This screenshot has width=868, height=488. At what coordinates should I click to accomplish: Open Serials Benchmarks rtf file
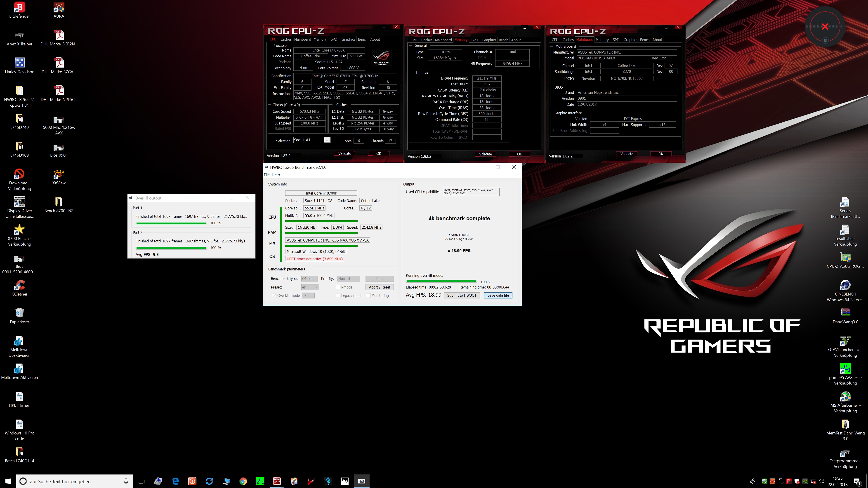[x=845, y=207]
